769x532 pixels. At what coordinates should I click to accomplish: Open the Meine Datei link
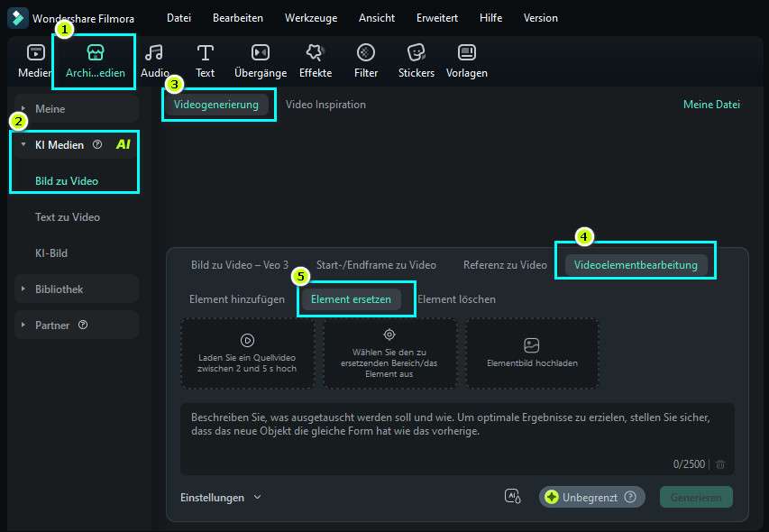[x=711, y=104]
